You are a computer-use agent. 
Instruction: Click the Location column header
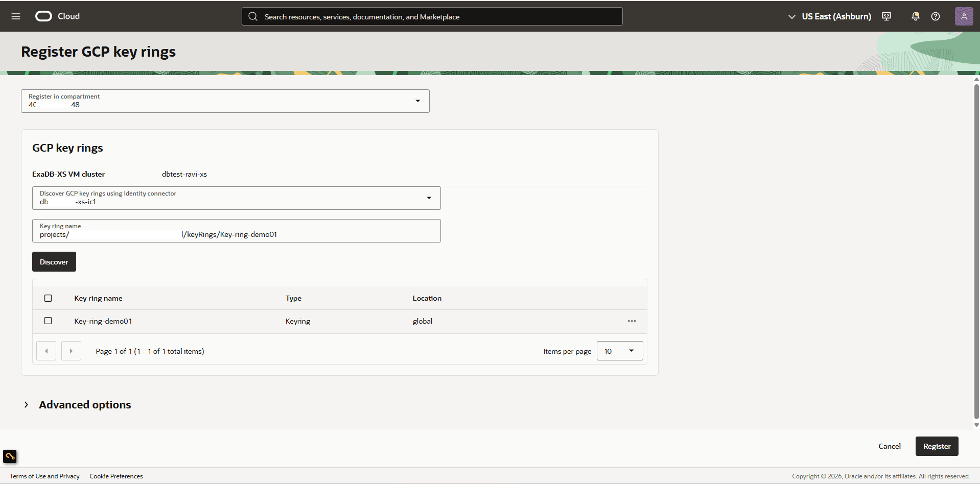click(x=427, y=298)
